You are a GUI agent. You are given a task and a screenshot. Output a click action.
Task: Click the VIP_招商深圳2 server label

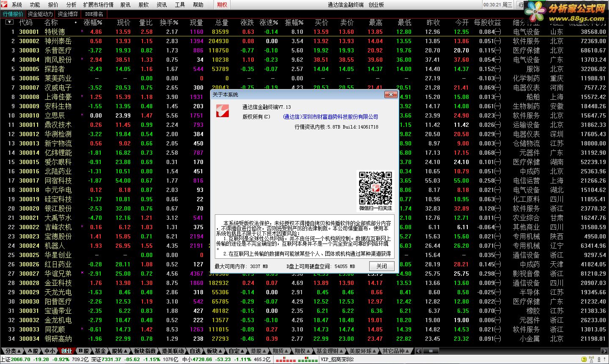click(x=337, y=359)
